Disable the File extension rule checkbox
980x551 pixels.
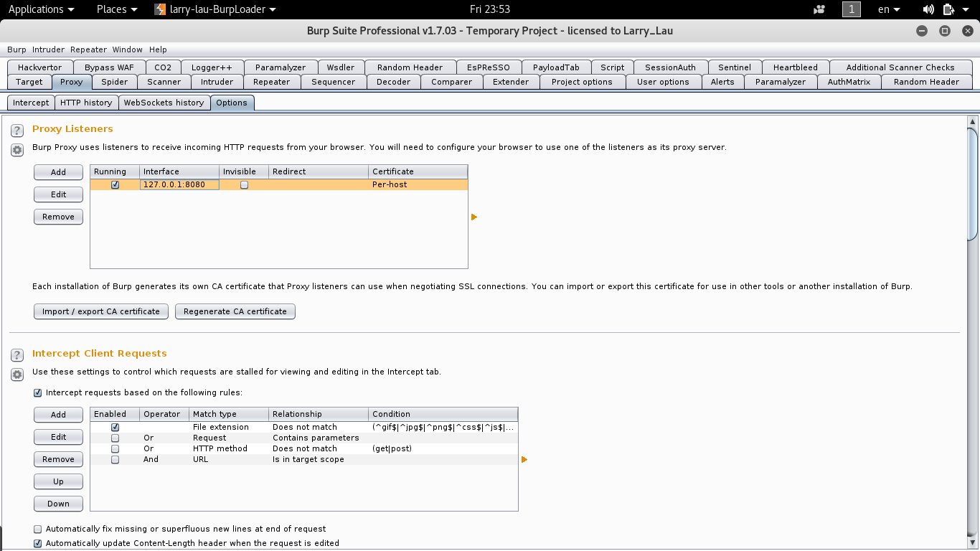pyautogui.click(x=115, y=427)
